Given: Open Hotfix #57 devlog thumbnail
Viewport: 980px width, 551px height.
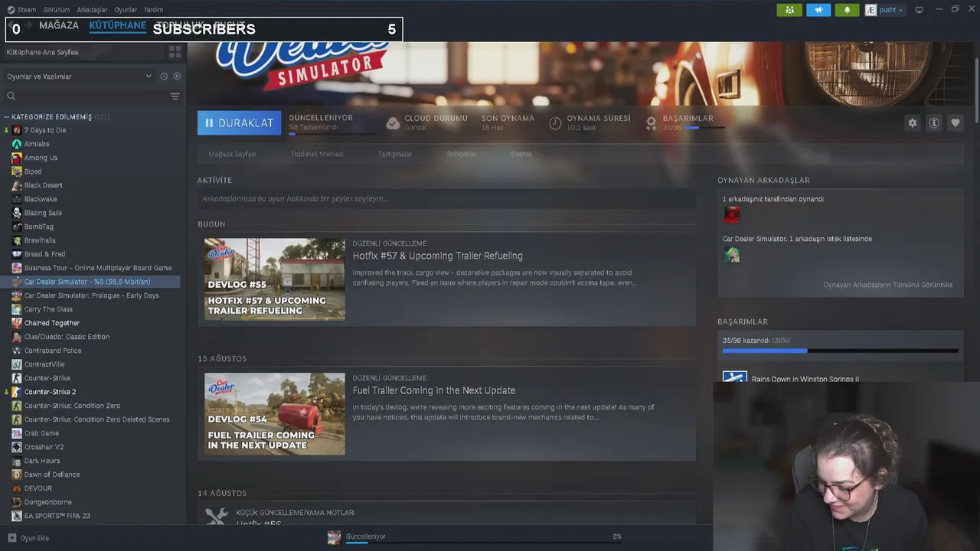Looking at the screenshot, I should pyautogui.click(x=275, y=279).
